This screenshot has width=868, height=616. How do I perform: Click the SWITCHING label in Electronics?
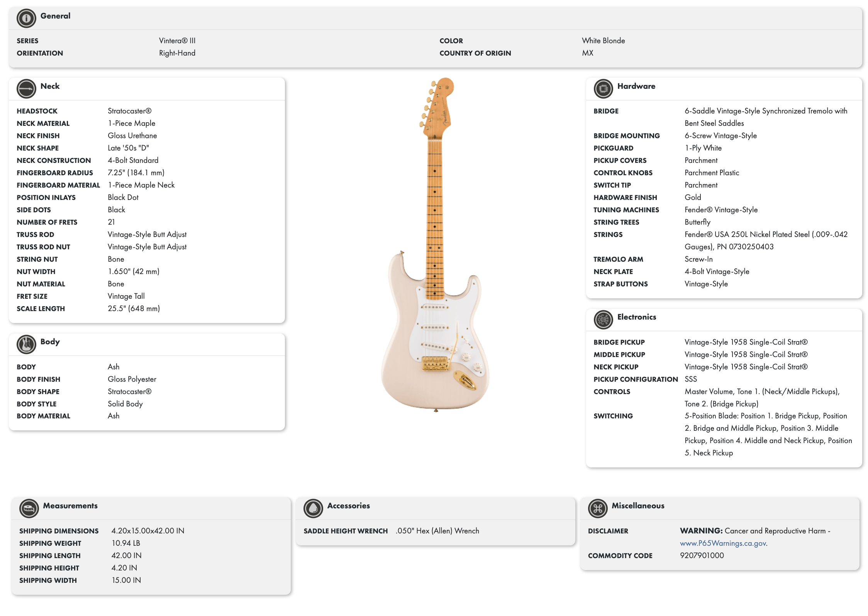point(613,416)
